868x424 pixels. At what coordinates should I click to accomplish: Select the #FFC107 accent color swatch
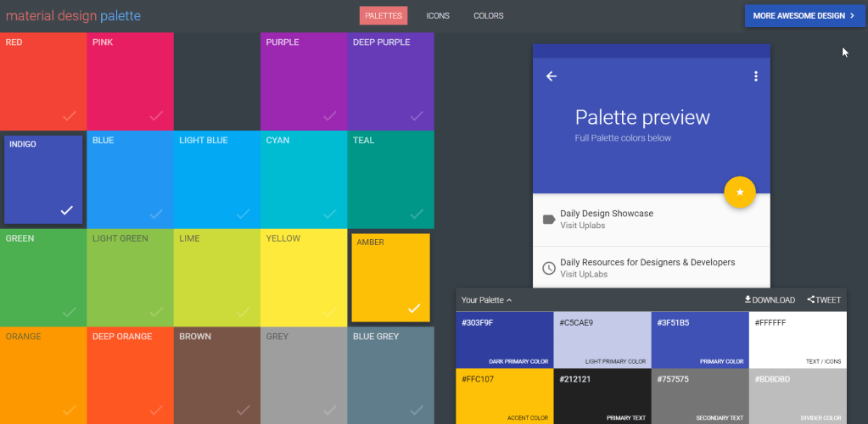point(504,396)
